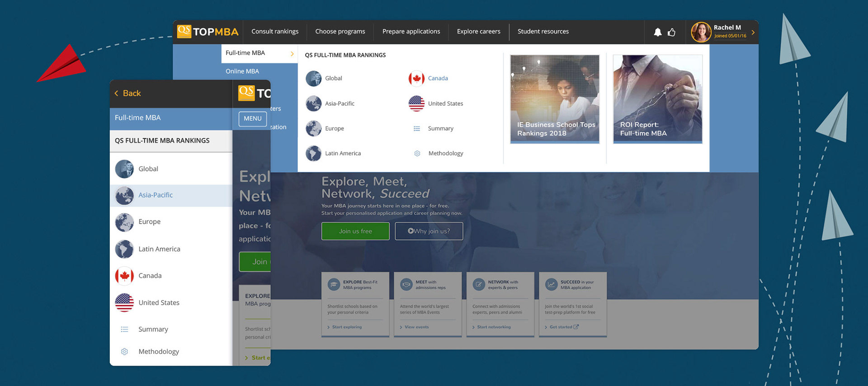Select Full-time MBA heading in mobile panel
Viewport: 868px width, 386px height.
click(x=137, y=118)
